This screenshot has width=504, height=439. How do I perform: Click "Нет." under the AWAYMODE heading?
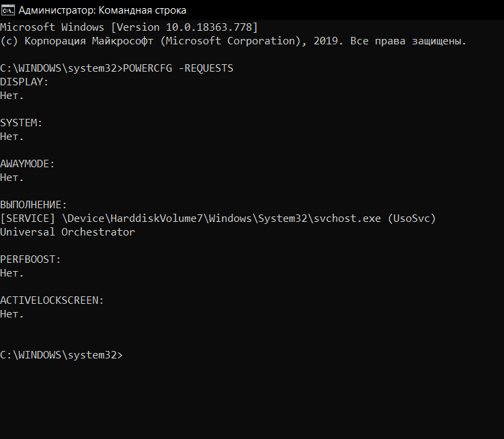click(x=12, y=178)
